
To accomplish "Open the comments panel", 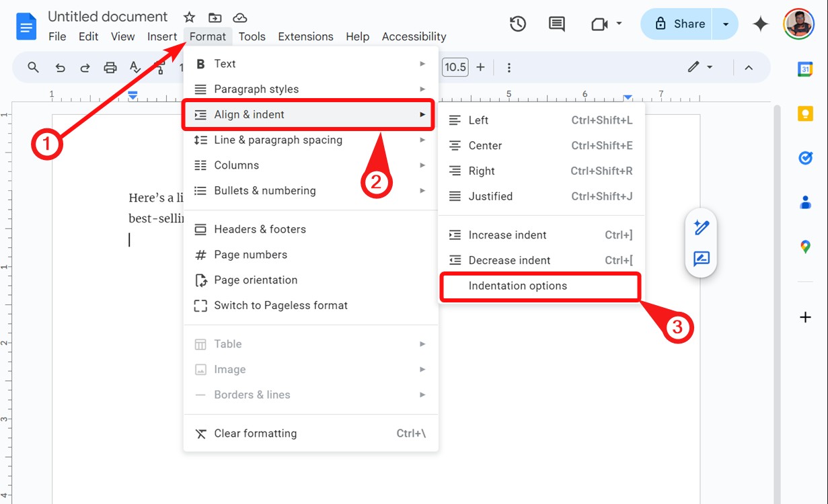I will tap(556, 24).
